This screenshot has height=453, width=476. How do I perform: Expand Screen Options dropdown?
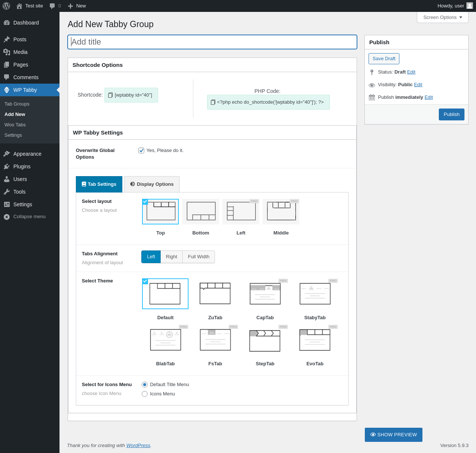(x=443, y=17)
